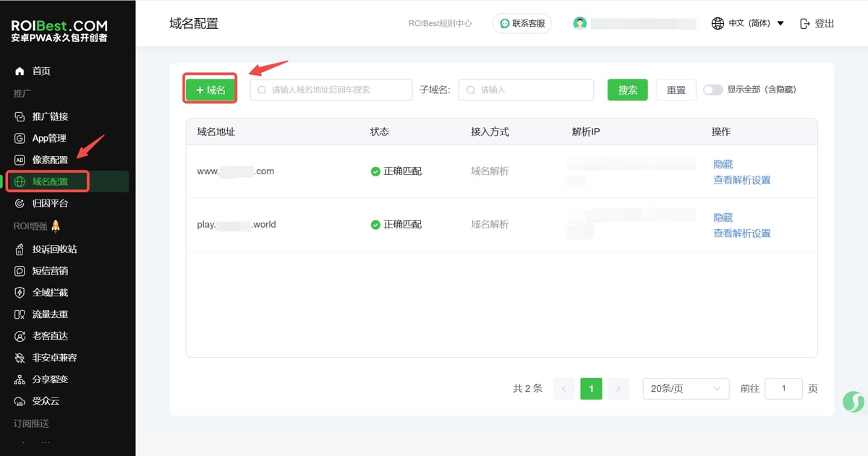This screenshot has height=456, width=868.
Task: Click the home icon beside 首页
Action: coord(20,71)
